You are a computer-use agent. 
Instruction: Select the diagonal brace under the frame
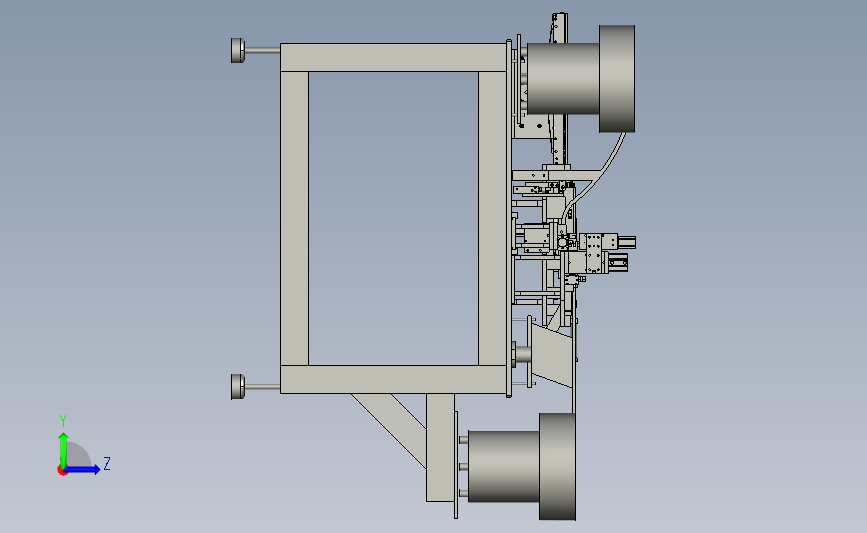click(389, 429)
